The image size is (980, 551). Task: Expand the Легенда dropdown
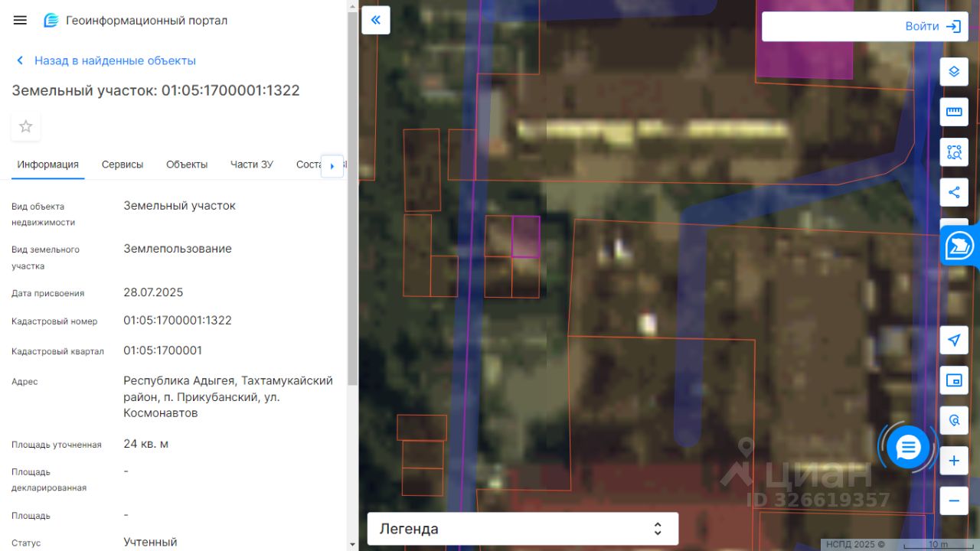523,529
